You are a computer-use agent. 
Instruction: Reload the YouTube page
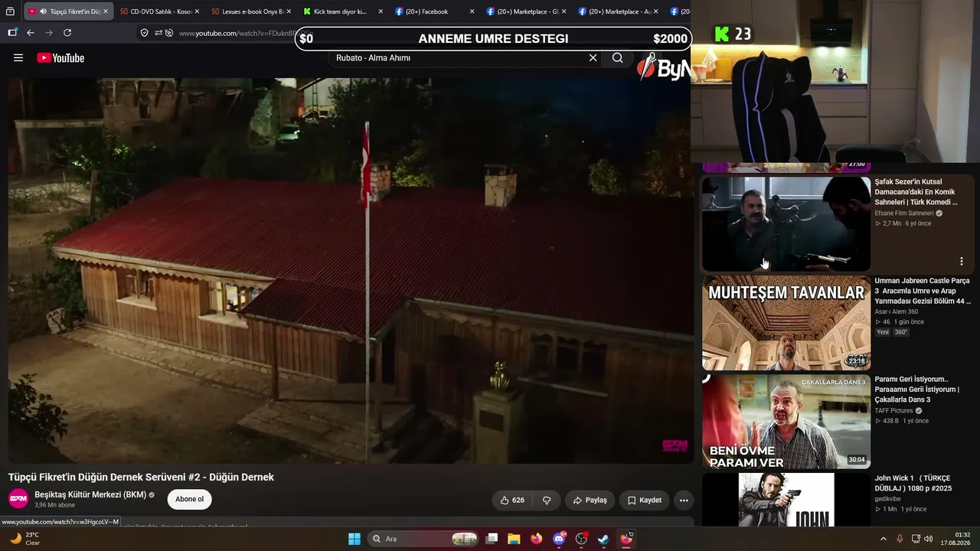(x=67, y=33)
